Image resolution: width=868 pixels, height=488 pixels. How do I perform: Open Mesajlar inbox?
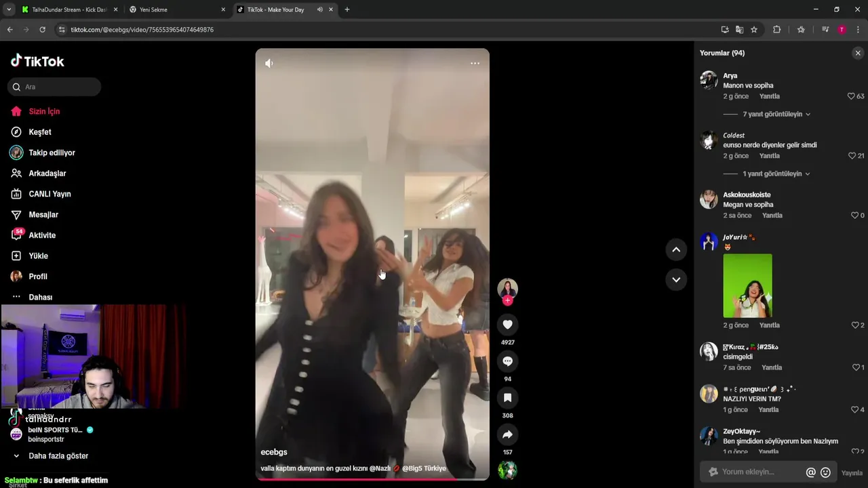[x=43, y=215]
